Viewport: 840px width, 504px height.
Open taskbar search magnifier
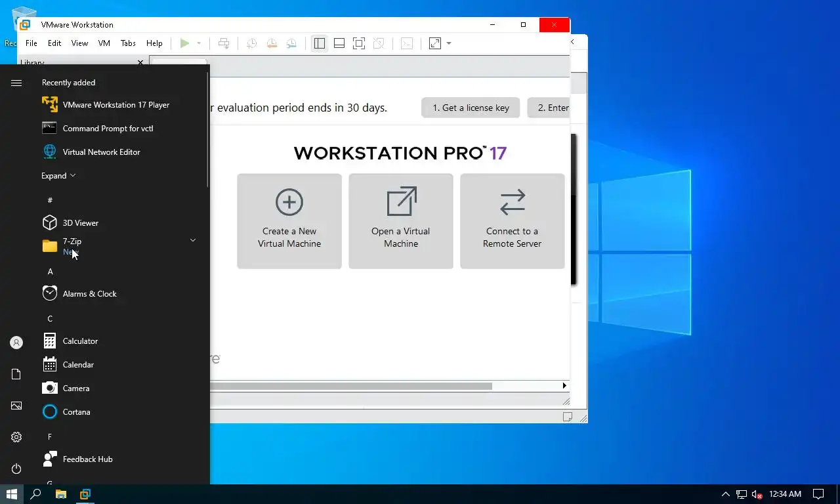(x=36, y=494)
